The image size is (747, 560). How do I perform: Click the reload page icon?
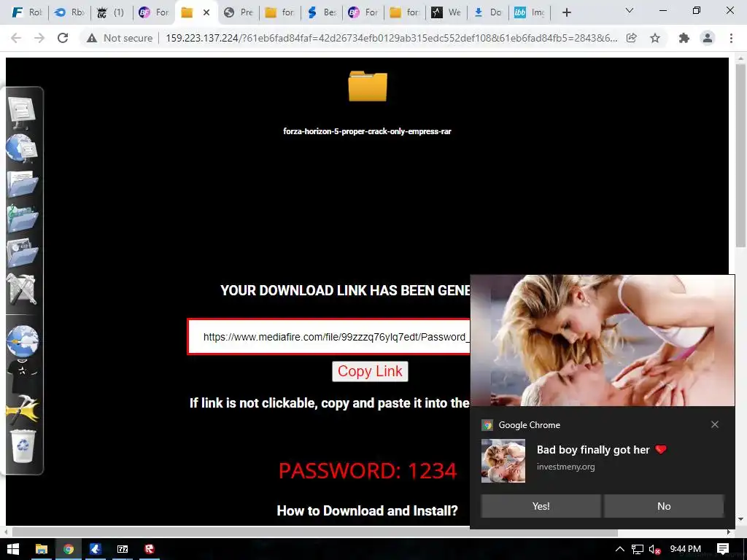click(63, 38)
